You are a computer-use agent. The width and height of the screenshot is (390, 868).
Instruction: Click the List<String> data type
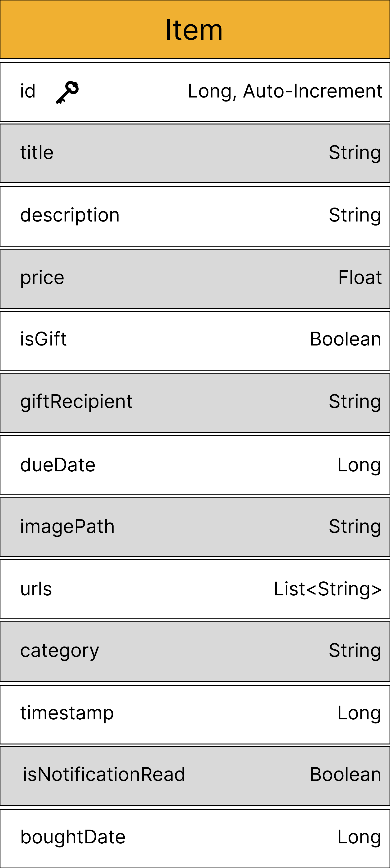[327, 589]
